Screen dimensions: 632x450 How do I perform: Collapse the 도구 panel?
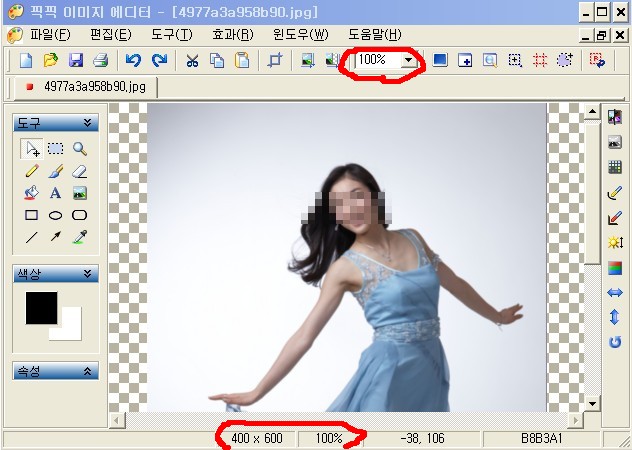pos(87,123)
